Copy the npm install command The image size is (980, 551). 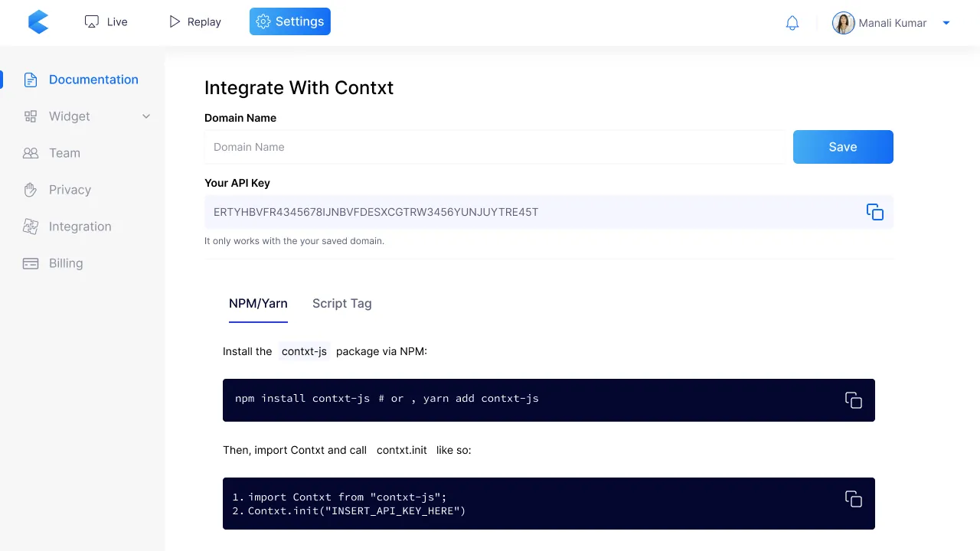854,400
